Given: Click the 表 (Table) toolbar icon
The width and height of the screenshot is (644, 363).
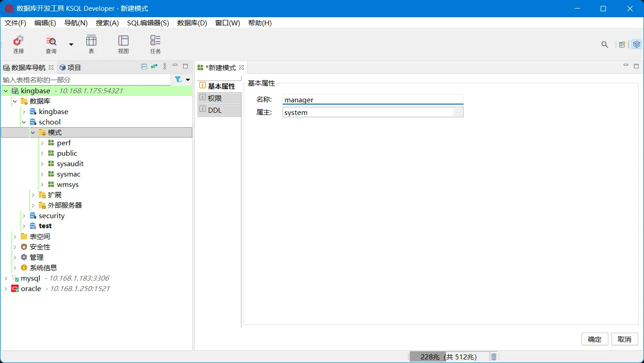Looking at the screenshot, I should (91, 44).
